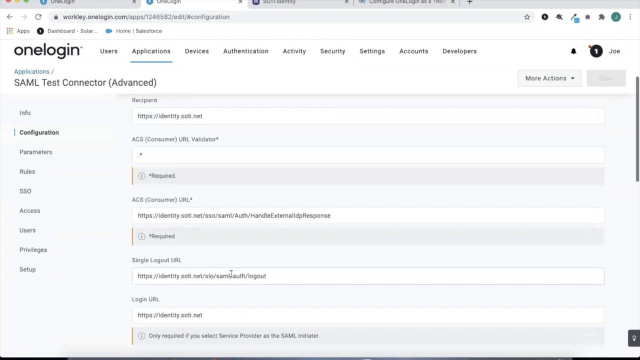This screenshot has width=640, height=360.
Task: Click the user avatar badge next to Joe
Action: (x=596, y=51)
